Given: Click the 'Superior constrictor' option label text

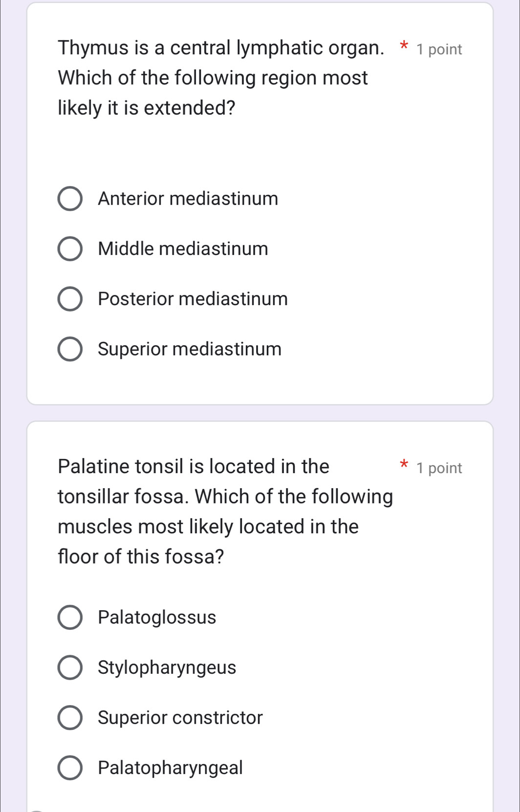Looking at the screenshot, I should [180, 718].
